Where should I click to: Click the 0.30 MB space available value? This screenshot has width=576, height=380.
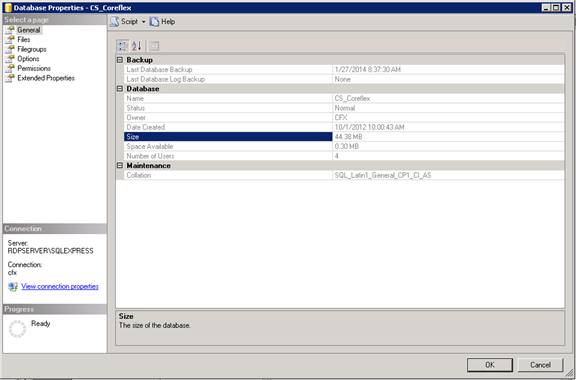[347, 146]
